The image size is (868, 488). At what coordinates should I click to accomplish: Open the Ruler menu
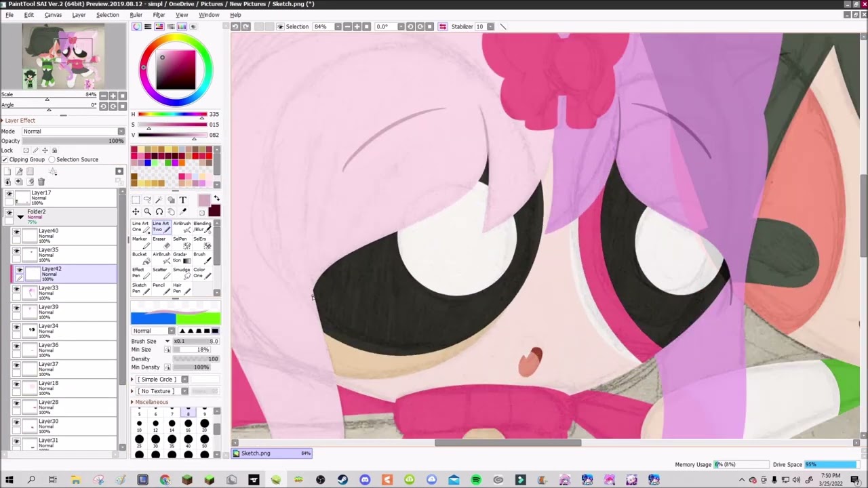(136, 15)
